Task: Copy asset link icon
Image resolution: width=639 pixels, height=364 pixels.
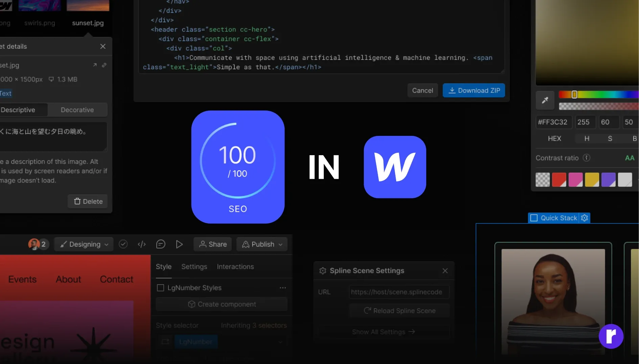Action: click(104, 65)
